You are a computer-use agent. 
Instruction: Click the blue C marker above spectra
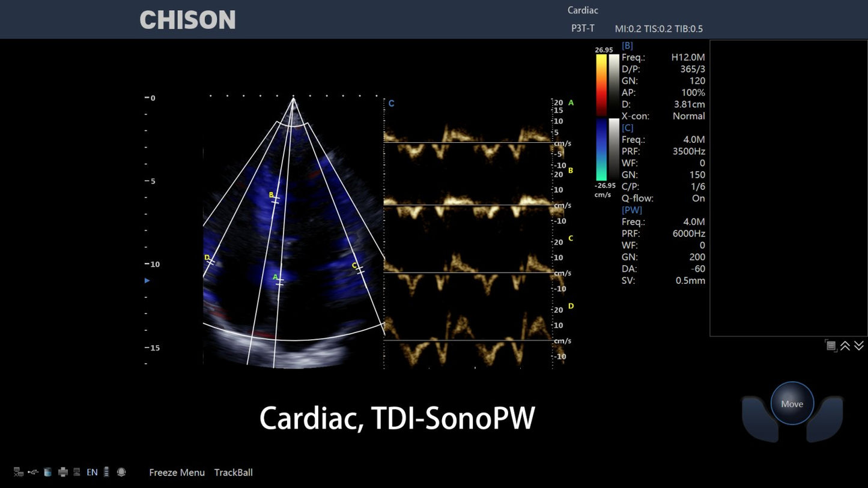coord(391,103)
